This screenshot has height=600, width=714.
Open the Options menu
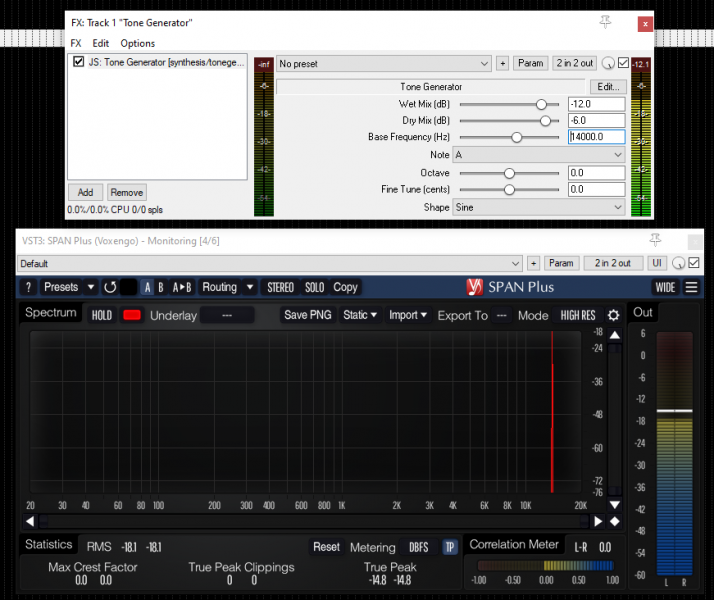point(138,43)
